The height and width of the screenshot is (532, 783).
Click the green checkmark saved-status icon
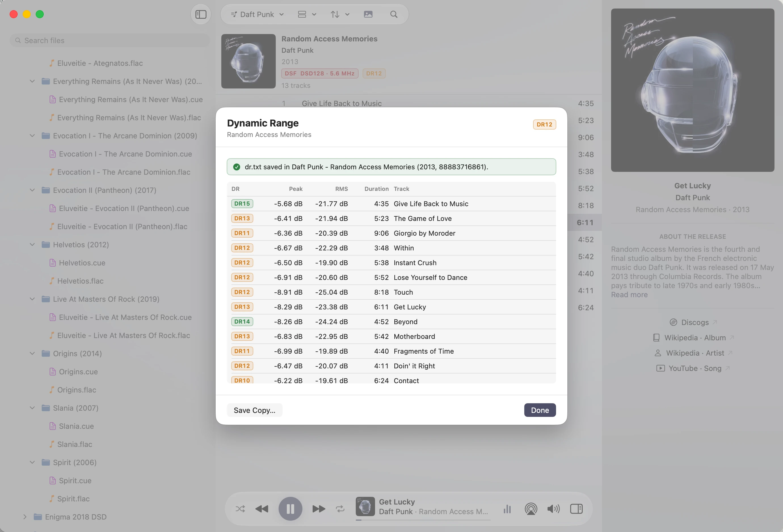(x=237, y=167)
